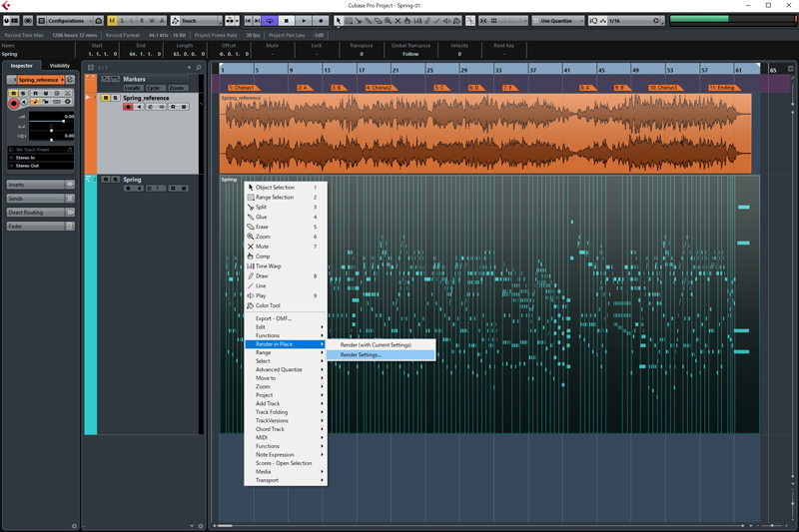Choose the Comp hand tool in toolbar
This screenshot has height=532, width=799.
pyautogui.click(x=407, y=21)
